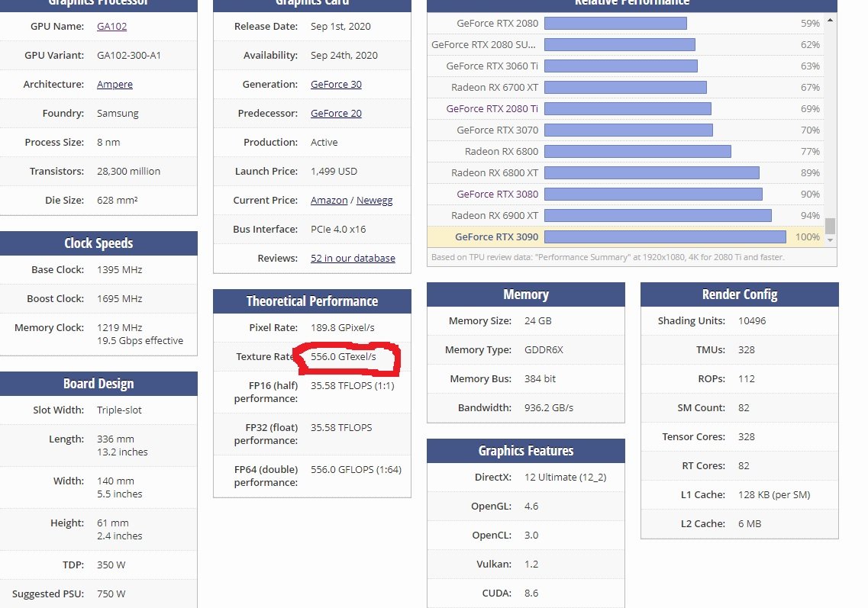Select the GeForce RTX 3060 Ti row

[625, 66]
